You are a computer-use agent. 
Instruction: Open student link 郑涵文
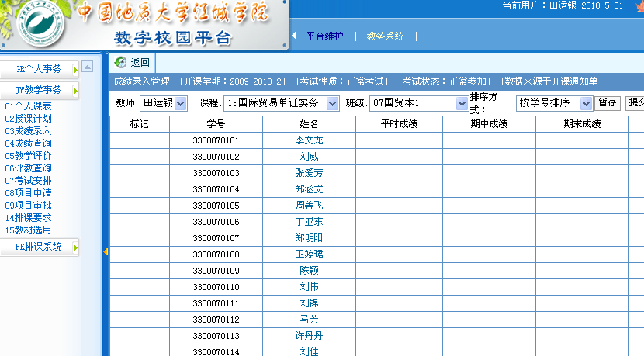pos(309,189)
